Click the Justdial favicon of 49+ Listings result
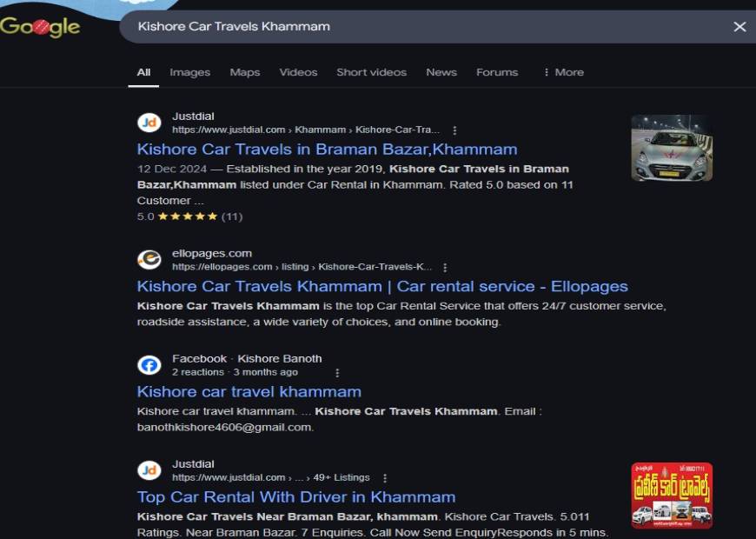The width and height of the screenshot is (756, 539). tap(149, 470)
